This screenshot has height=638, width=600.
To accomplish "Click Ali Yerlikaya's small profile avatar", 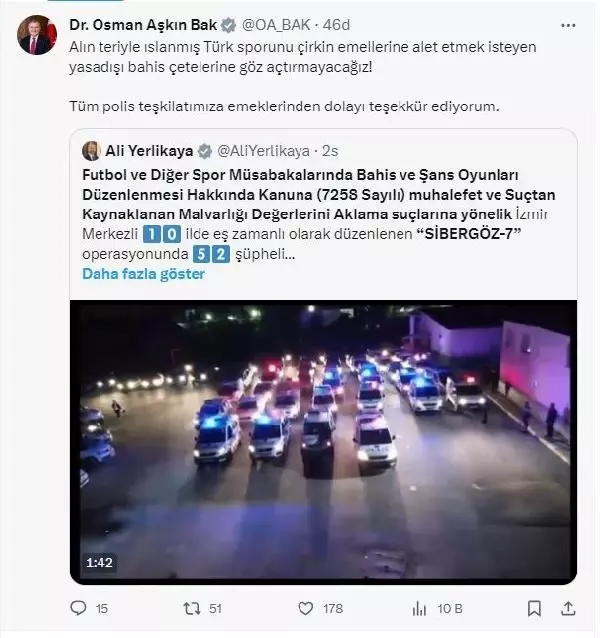I will click(x=90, y=151).
